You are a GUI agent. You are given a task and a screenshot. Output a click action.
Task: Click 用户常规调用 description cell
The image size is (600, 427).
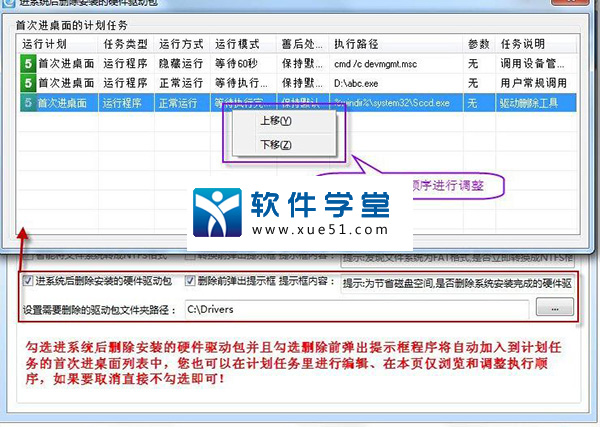click(x=533, y=83)
